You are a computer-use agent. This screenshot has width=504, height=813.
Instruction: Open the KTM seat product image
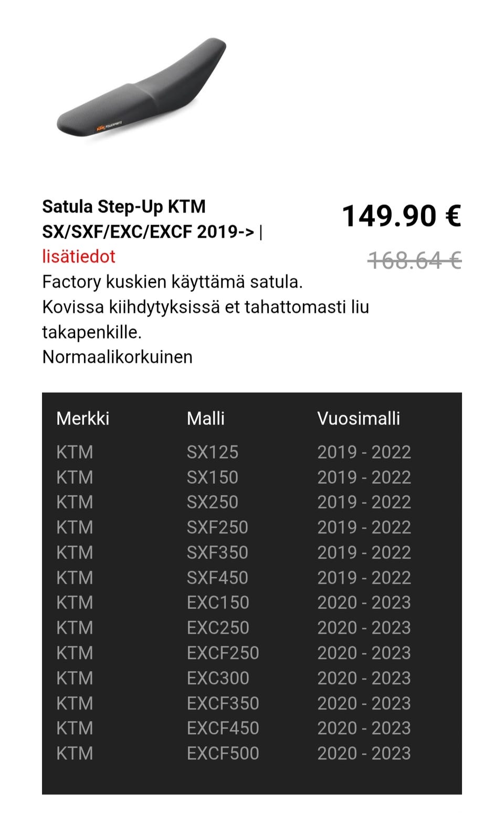point(141,90)
